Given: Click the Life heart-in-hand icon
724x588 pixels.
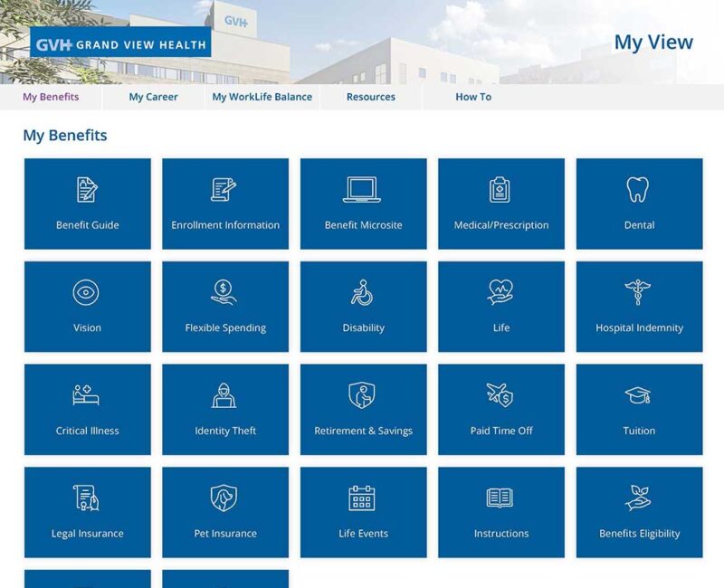Looking at the screenshot, I should point(500,292).
